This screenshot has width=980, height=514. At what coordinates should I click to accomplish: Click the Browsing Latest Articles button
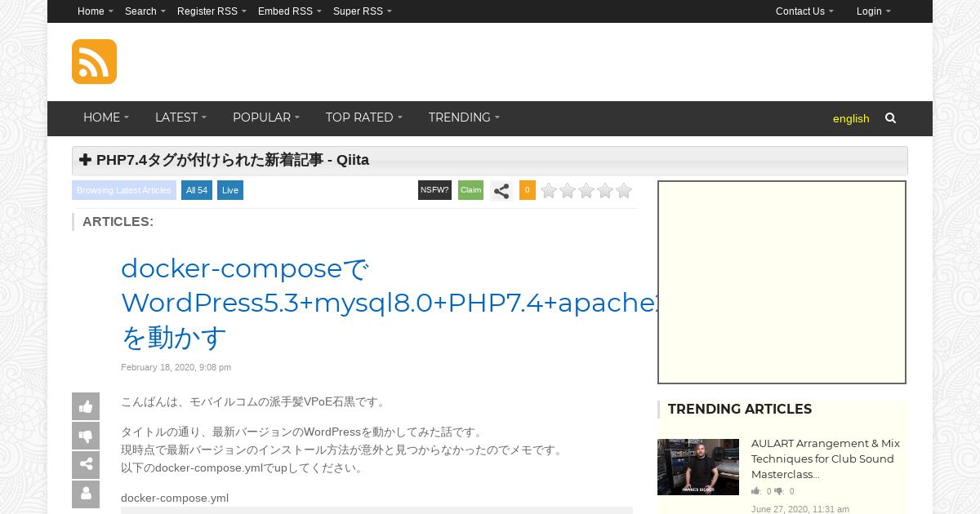(x=124, y=190)
